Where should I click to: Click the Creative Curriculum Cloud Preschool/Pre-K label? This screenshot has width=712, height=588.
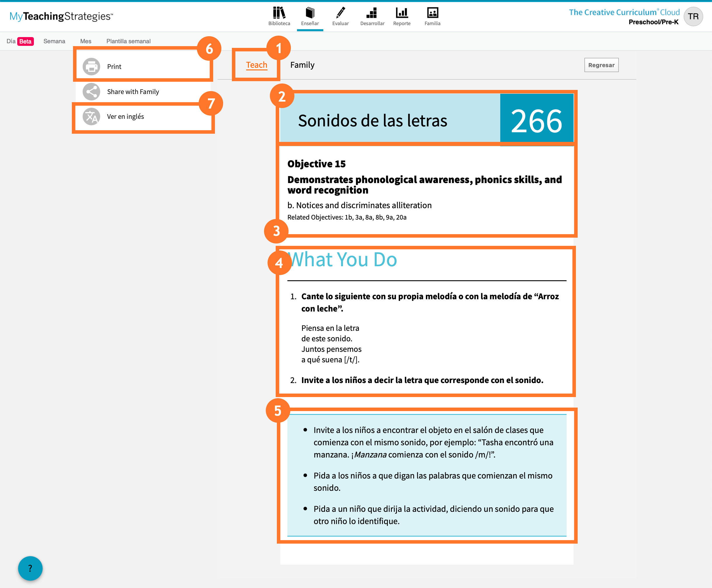(624, 17)
